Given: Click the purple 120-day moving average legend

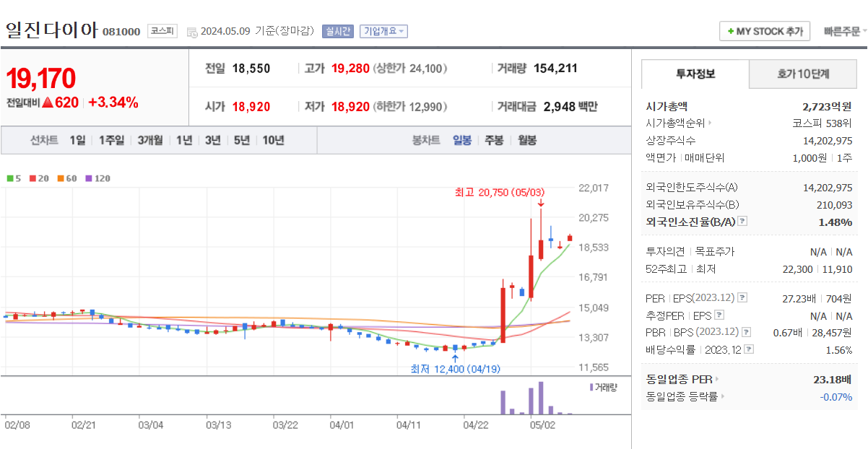Looking at the screenshot, I should (x=98, y=178).
